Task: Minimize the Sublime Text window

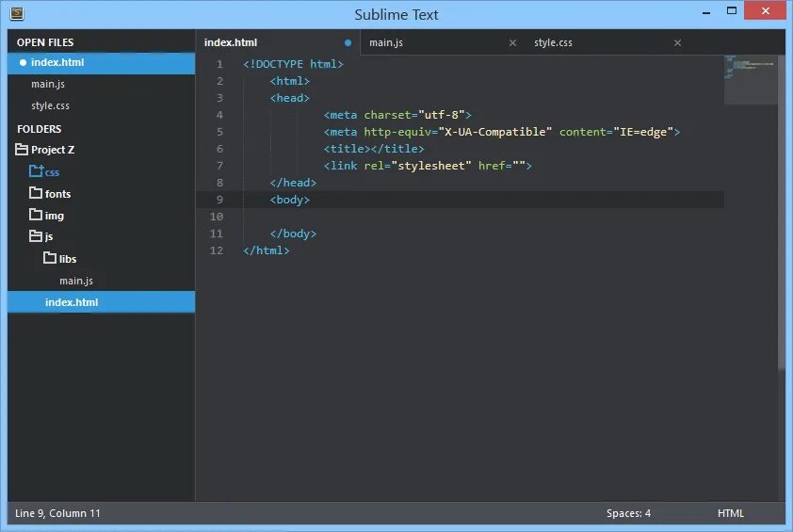Action: tap(706, 11)
